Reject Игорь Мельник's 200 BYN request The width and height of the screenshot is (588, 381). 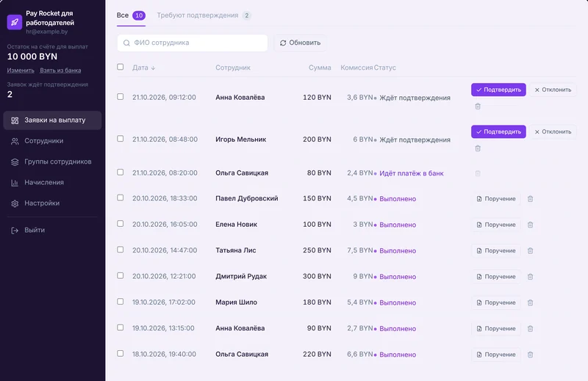[553, 132]
